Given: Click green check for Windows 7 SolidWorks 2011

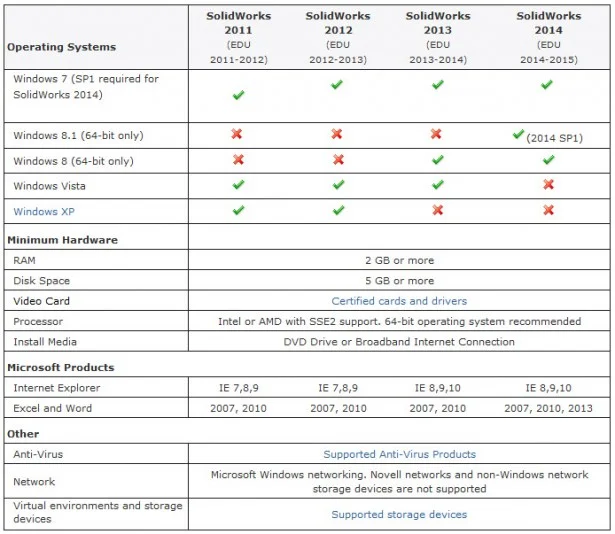Looking at the screenshot, I should pos(238,96).
